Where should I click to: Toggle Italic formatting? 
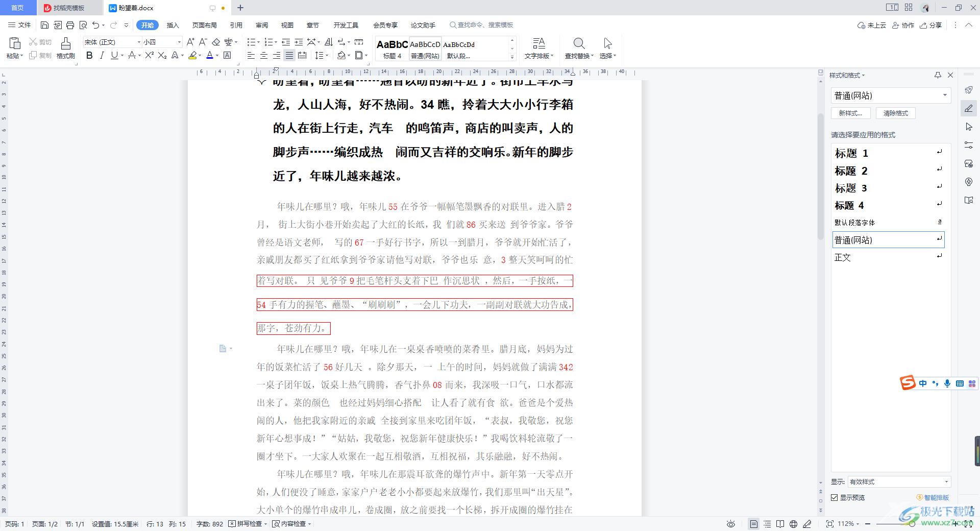[x=102, y=55]
